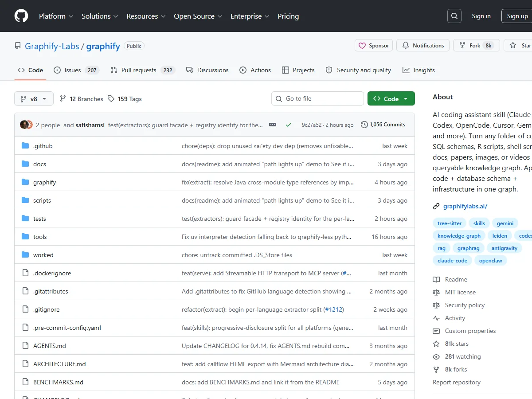View the 12 Branches list
Viewport: 532px width, 399px height.
point(81,99)
